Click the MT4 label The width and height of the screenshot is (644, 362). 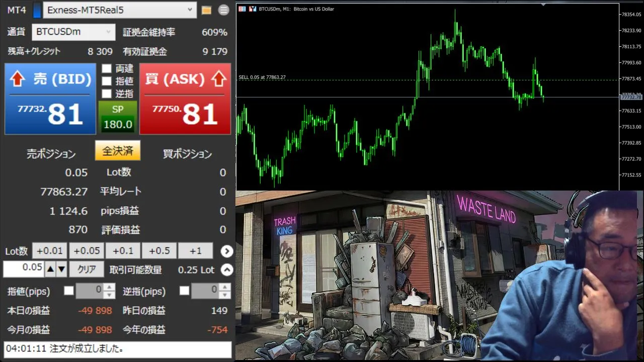point(17,10)
